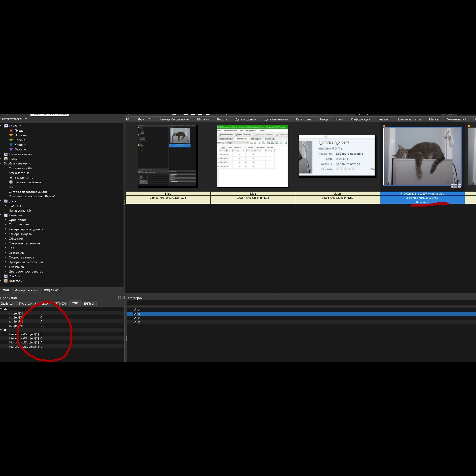Uncheck category A checkbox
The image size is (476, 476).
coord(135,310)
